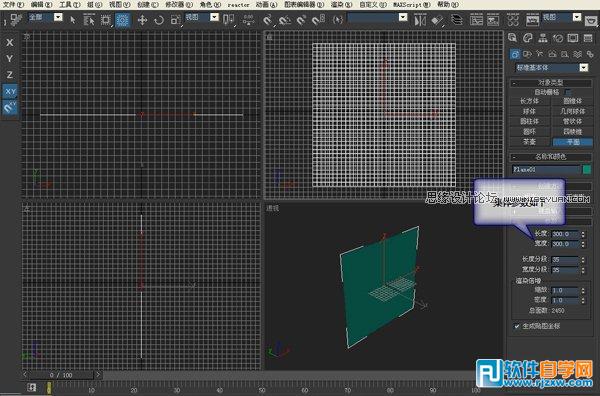Switch to the Geometry create category
Screen dimensions: 600x396
tap(515, 54)
